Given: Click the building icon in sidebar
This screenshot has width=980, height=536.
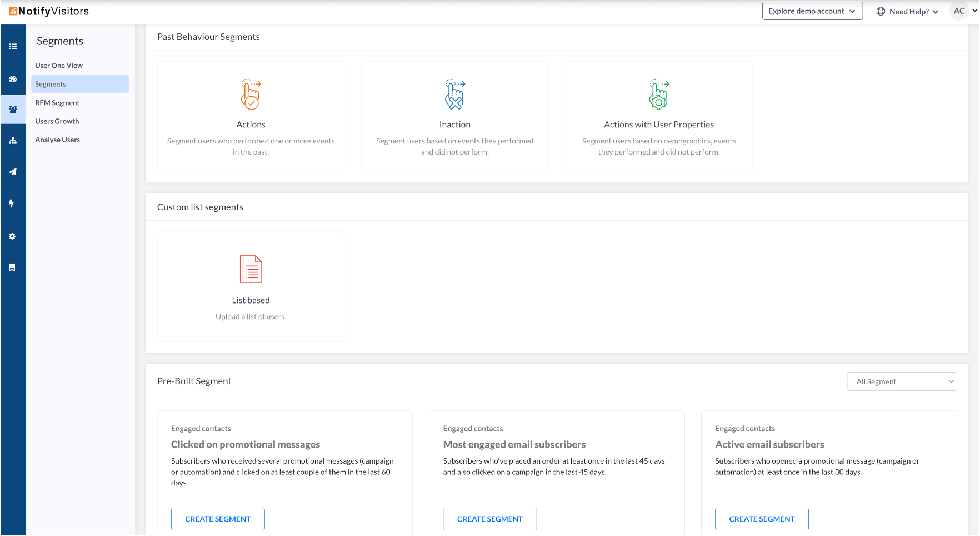Looking at the screenshot, I should coord(12,267).
